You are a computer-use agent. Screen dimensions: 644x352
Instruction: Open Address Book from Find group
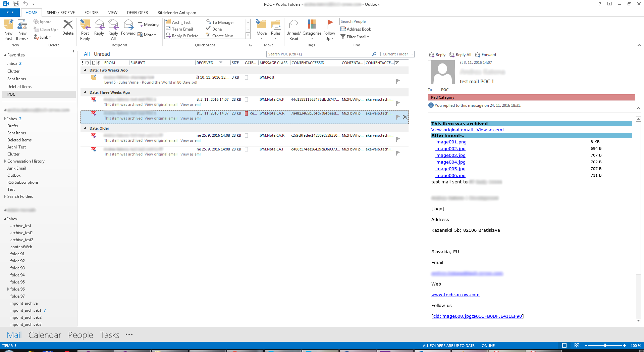pyautogui.click(x=356, y=29)
